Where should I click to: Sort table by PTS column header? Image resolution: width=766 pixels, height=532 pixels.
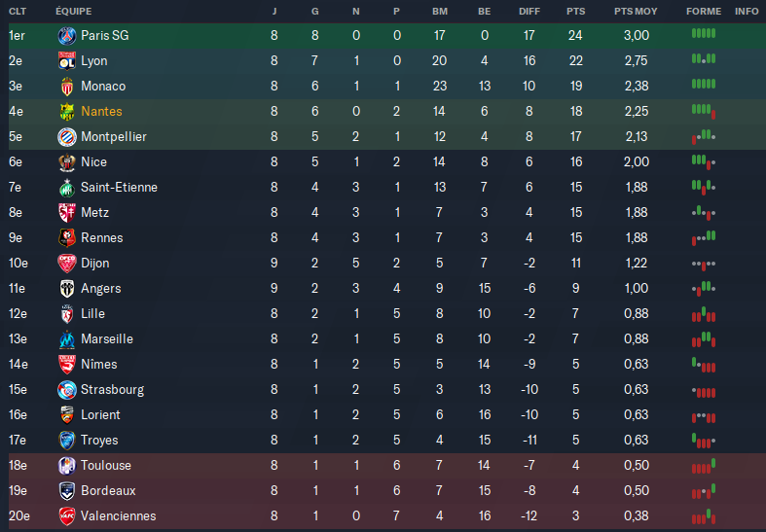coord(575,12)
